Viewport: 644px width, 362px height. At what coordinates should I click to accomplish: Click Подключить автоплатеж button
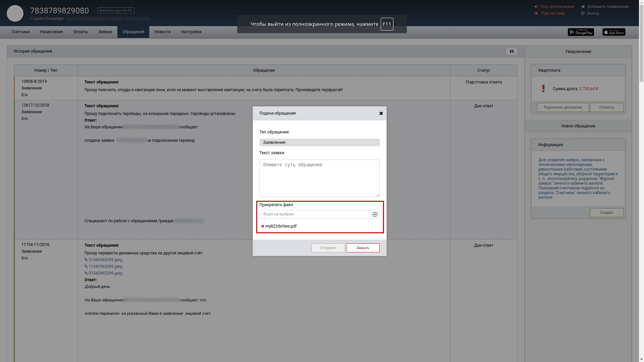point(562,107)
